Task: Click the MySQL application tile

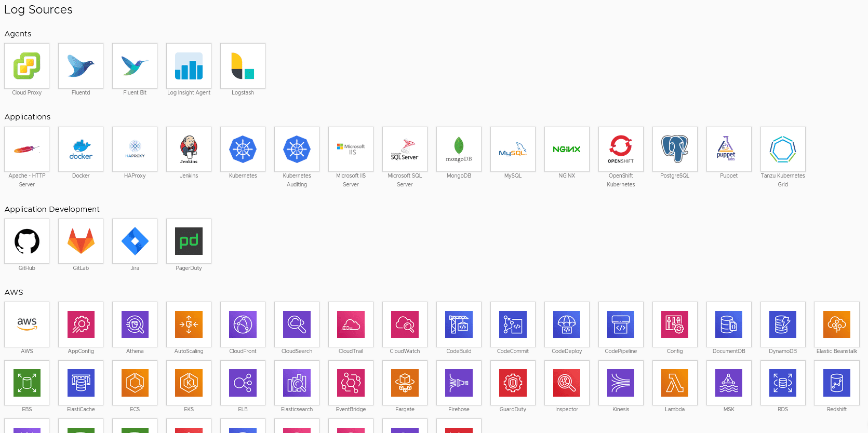Action: click(x=513, y=150)
